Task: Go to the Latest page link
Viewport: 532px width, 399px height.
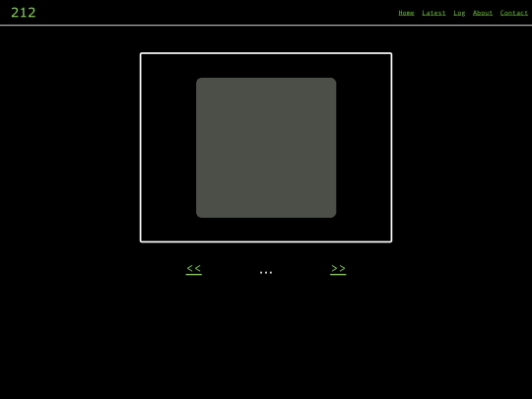Action: 433,13
